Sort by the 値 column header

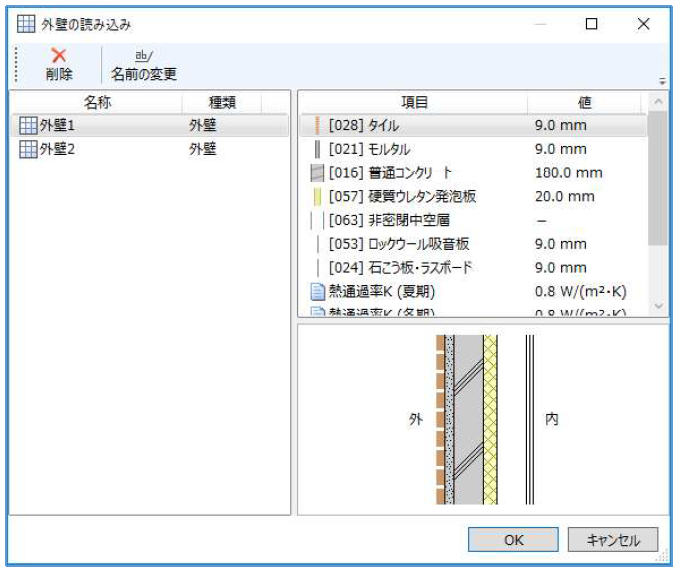pos(585,102)
